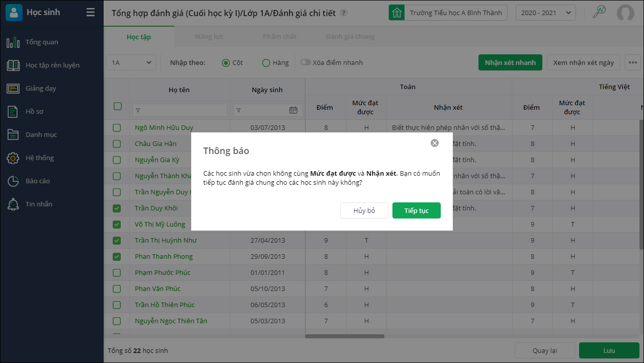Open the 2020 - 2021 school year dropdown
The width and height of the screenshot is (644, 363).
click(546, 13)
